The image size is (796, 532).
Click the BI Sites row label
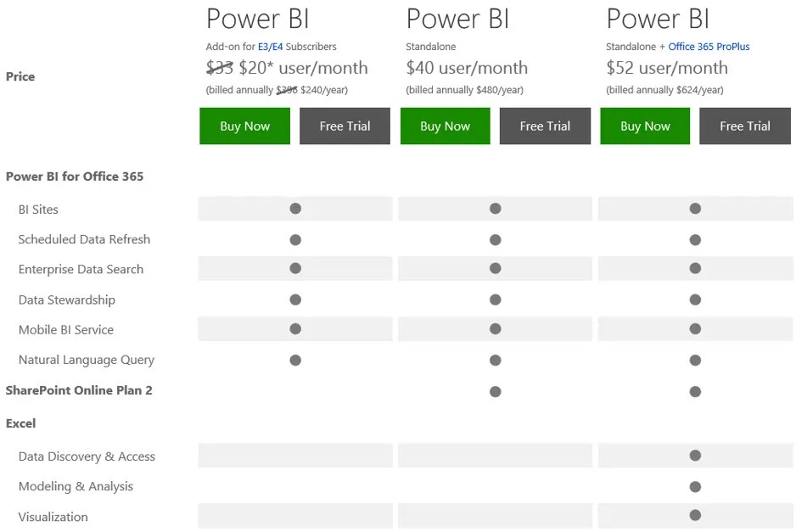coord(38,210)
